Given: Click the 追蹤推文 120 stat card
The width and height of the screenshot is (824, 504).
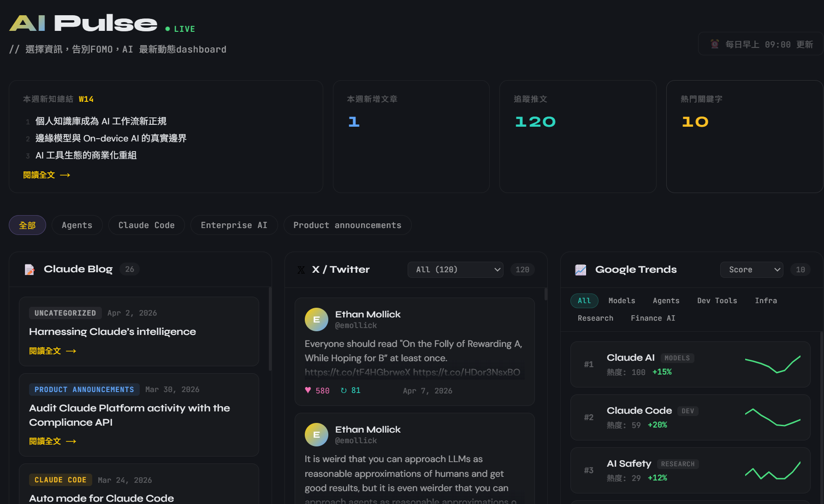Looking at the screenshot, I should (x=578, y=137).
